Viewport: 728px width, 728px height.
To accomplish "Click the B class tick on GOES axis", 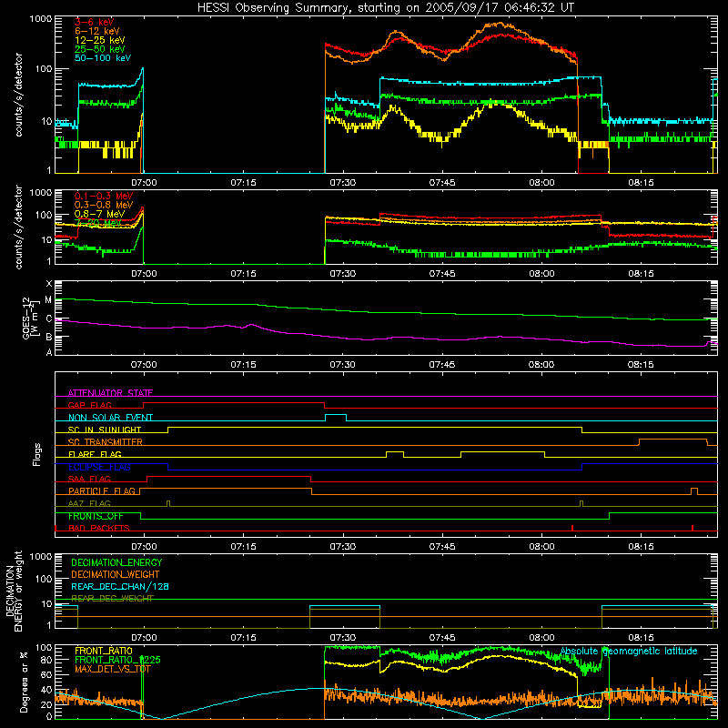I will tap(49, 337).
